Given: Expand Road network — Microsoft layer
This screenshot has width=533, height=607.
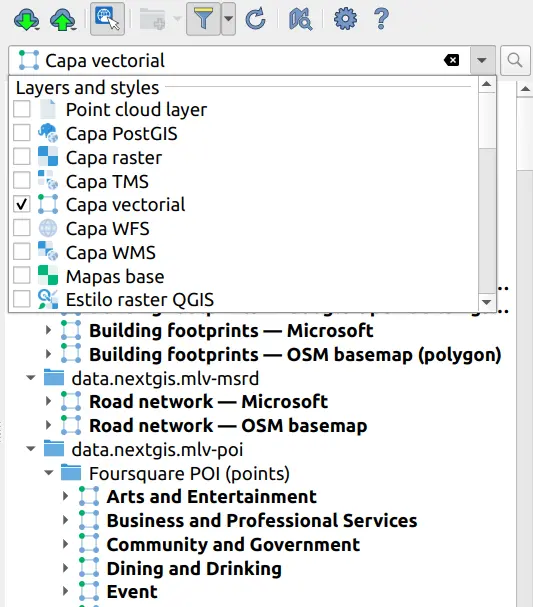Looking at the screenshot, I should (x=48, y=401).
